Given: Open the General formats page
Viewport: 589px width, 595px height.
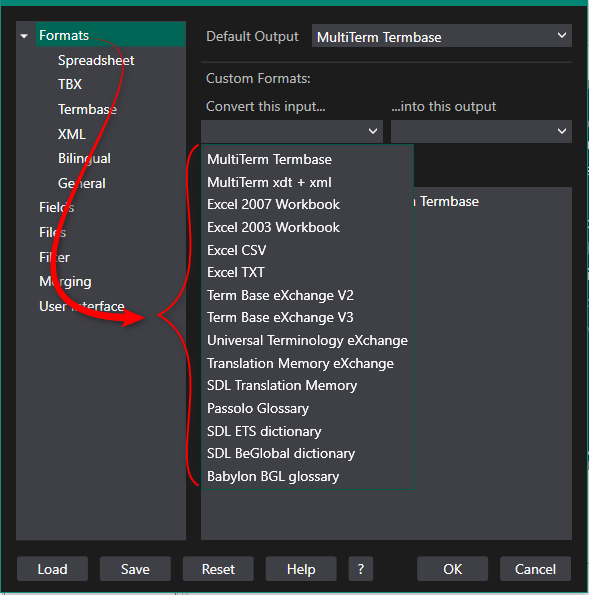Looking at the screenshot, I should pos(82,183).
